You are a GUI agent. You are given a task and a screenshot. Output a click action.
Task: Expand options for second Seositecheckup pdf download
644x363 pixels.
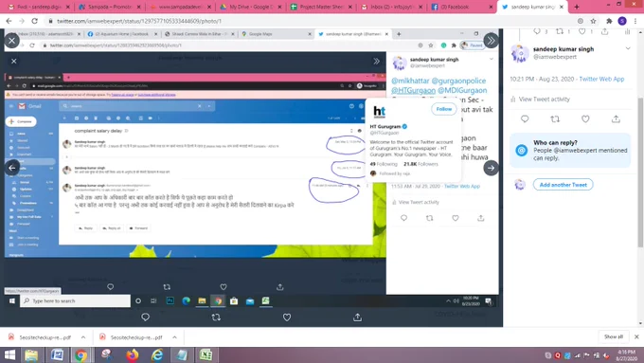pyautogui.click(x=174, y=337)
